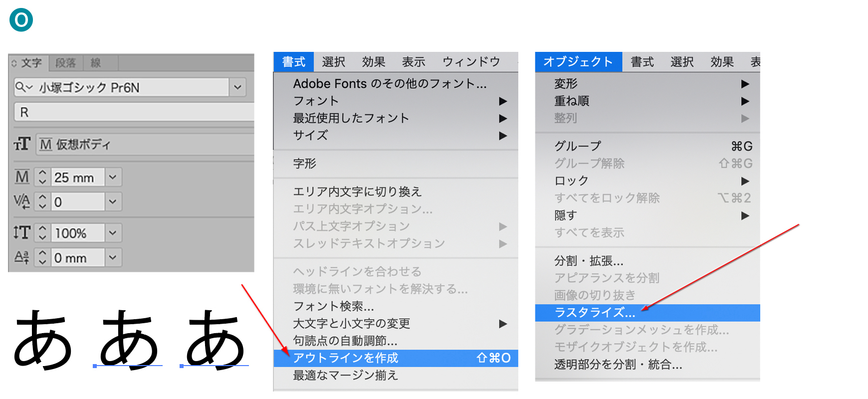Viewport: 868px width, 399px height.
Task: Open the オブジェクト menu
Action: coord(579,62)
